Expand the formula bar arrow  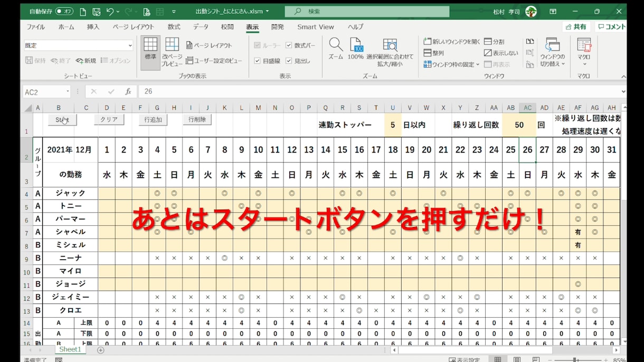click(623, 92)
